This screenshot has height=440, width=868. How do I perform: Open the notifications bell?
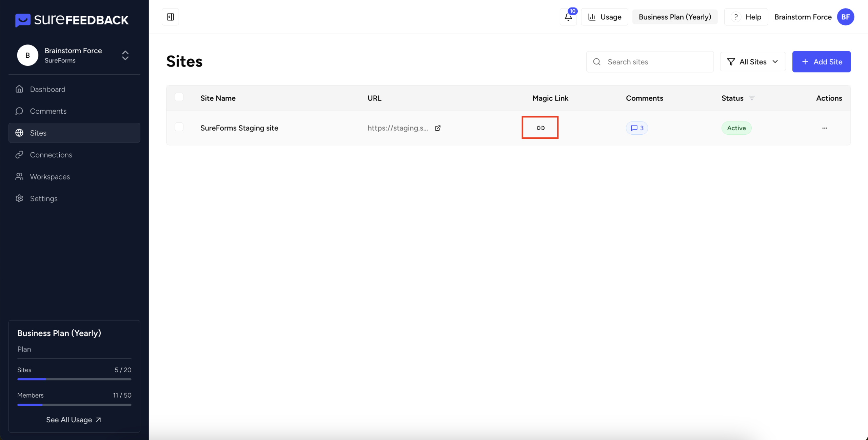[x=568, y=17]
